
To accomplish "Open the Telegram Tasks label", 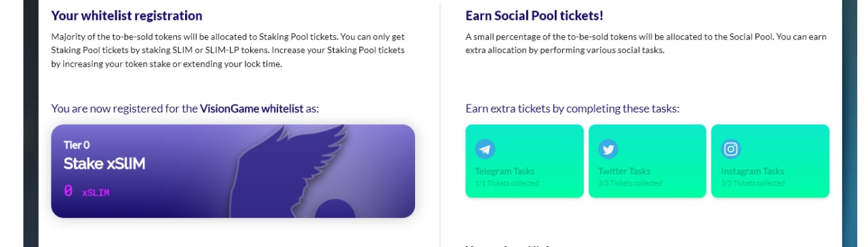I will coord(506,171).
